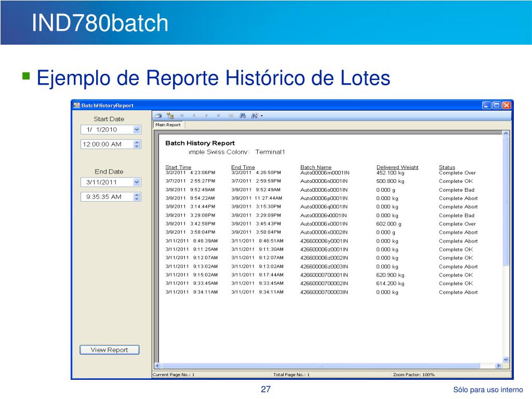Click Current Page No. status bar entry
This screenshot has width=532, height=399.
174,375
